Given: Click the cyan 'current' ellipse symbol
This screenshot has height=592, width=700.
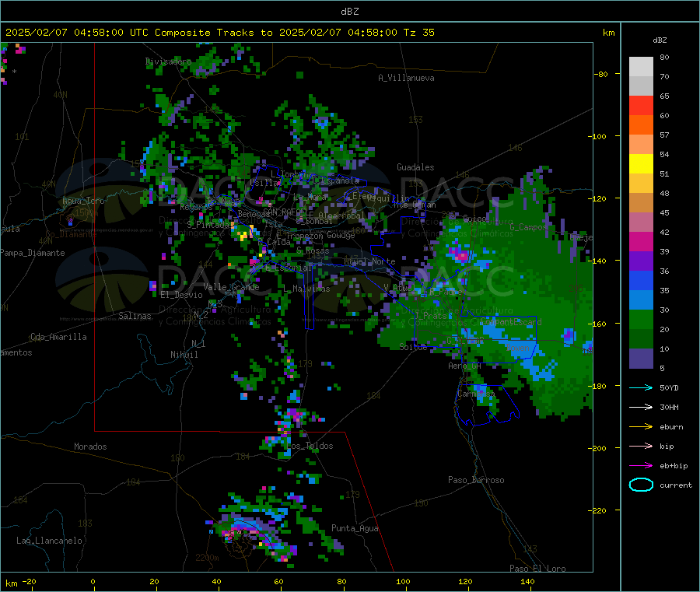Looking at the screenshot, I should (641, 485).
